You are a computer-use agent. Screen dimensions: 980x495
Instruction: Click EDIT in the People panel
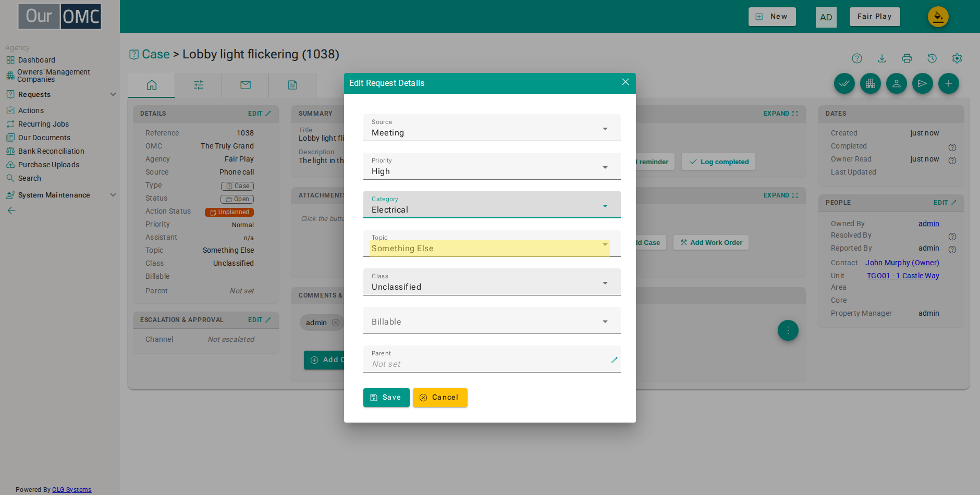click(x=945, y=203)
